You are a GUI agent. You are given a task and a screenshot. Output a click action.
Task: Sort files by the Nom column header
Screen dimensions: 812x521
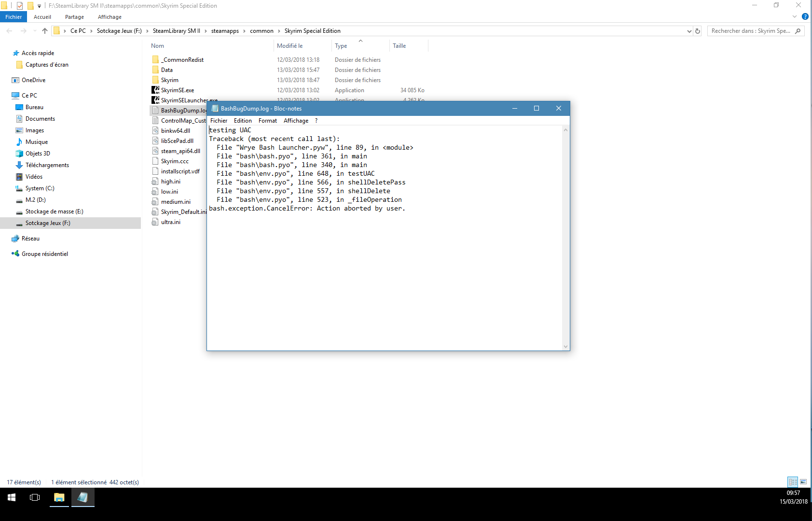pyautogui.click(x=158, y=46)
